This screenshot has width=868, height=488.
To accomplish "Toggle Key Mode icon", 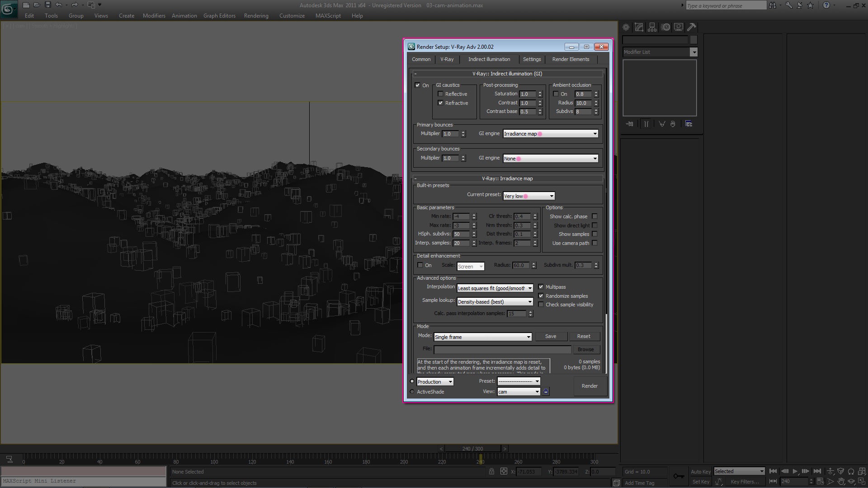I will (773, 482).
